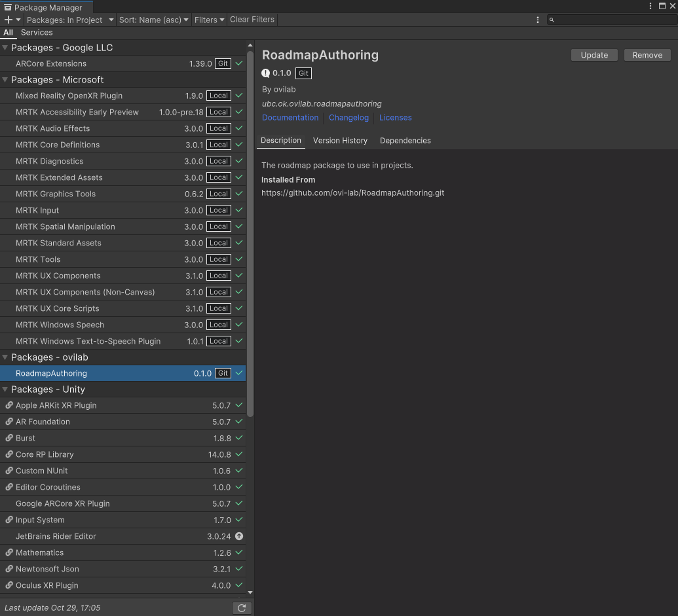
Task: Switch to Dependencies tab
Action: [405, 140]
